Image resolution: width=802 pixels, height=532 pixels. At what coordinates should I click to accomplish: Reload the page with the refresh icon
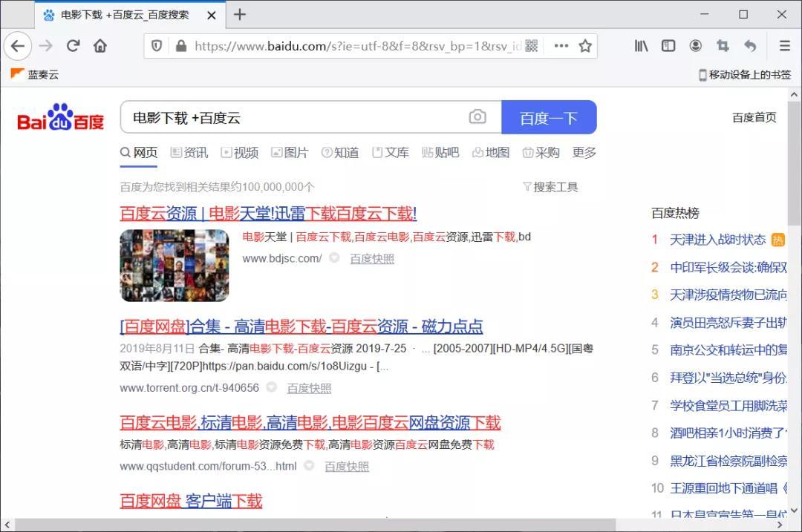[73, 45]
